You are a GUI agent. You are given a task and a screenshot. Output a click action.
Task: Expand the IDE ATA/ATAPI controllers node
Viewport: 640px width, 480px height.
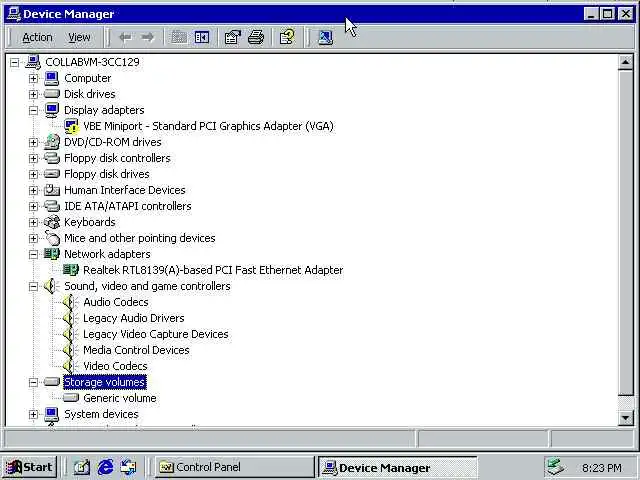point(33,206)
